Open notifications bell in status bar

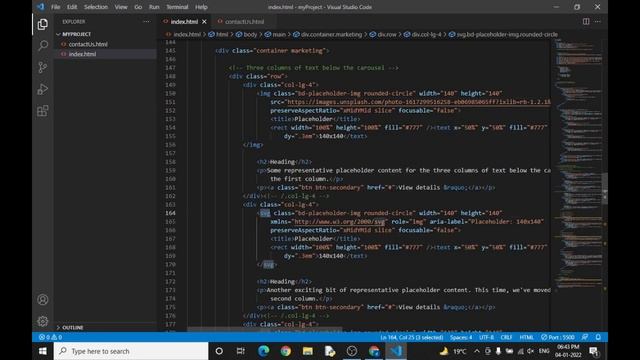[x=598, y=337]
